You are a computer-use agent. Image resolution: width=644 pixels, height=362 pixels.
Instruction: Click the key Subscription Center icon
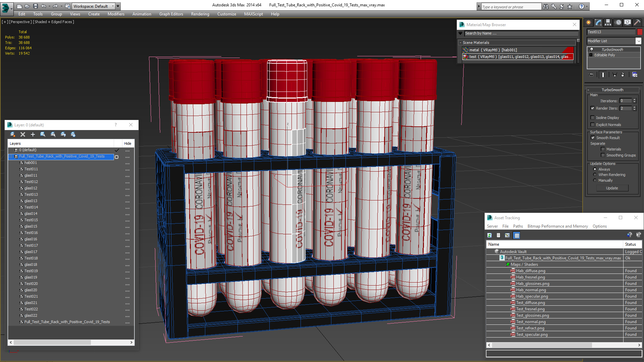click(x=554, y=6)
